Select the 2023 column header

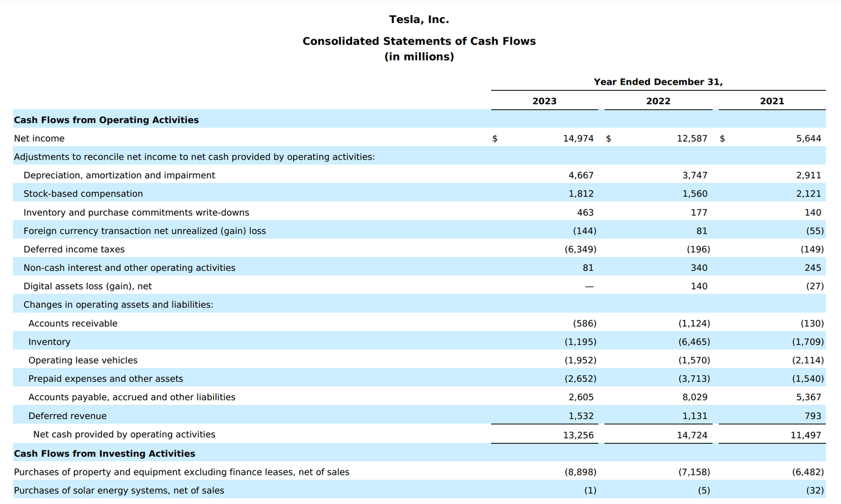pyautogui.click(x=544, y=101)
